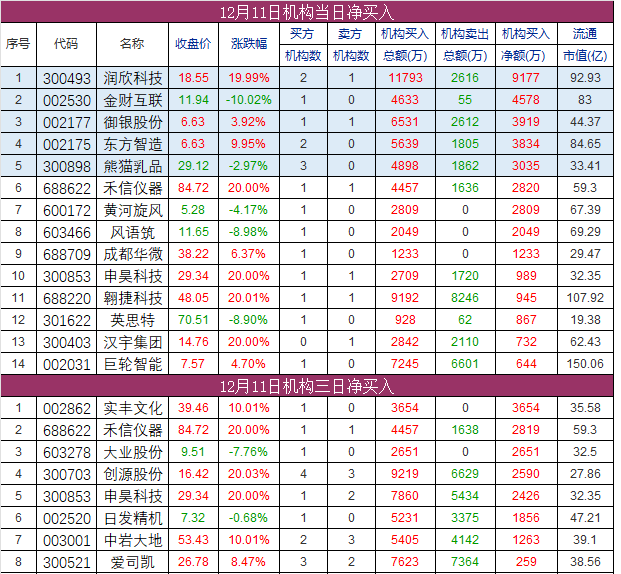The image size is (621, 574).
Task: Click stock name 风语筑
Action: tap(132, 232)
